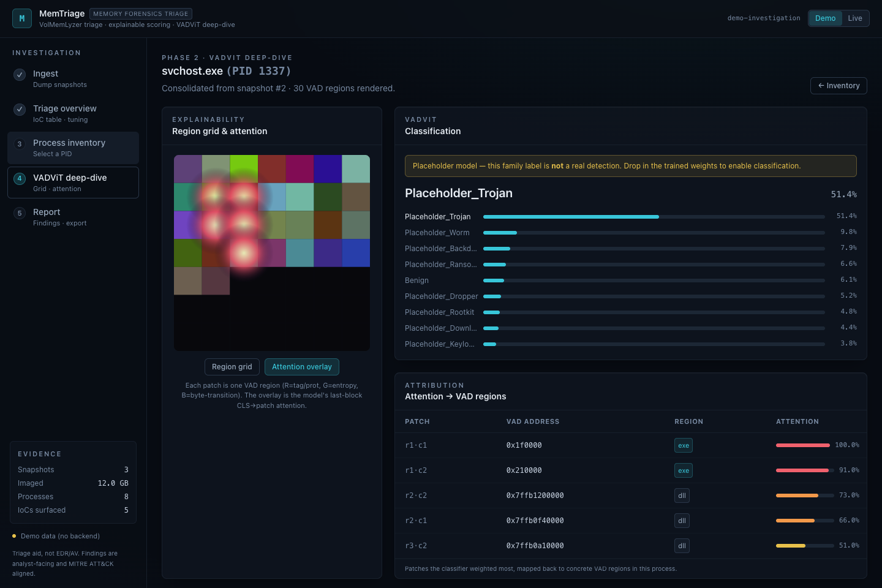The width and height of the screenshot is (882, 588).
Task: Click the step 3 number badge
Action: point(20,144)
